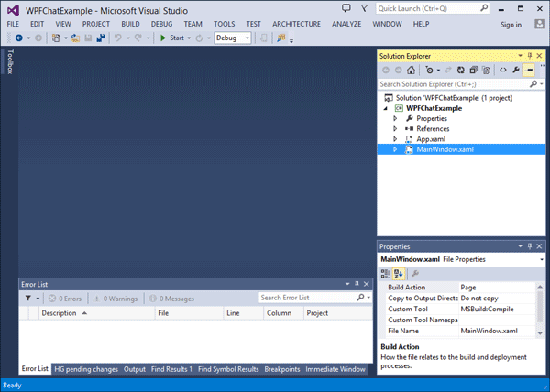Open the Error List filter dropdown arrow
Screen dimensions: 550x392
[x=38, y=299]
